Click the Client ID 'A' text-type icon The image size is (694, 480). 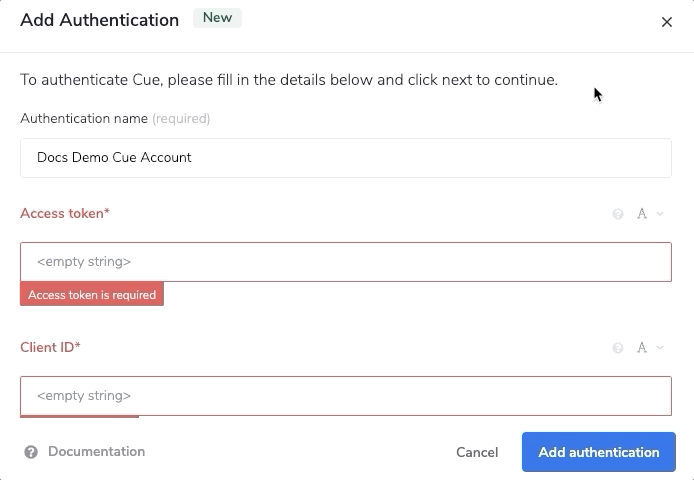pos(642,348)
